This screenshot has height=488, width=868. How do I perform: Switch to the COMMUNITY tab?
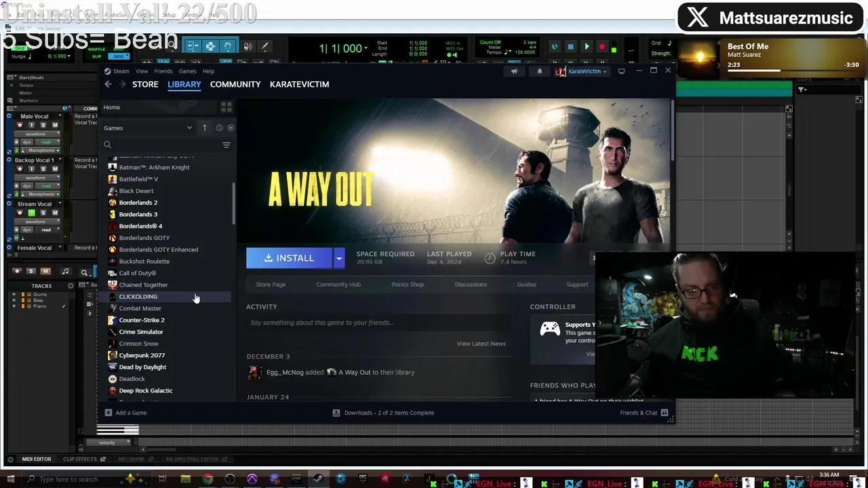pos(235,84)
